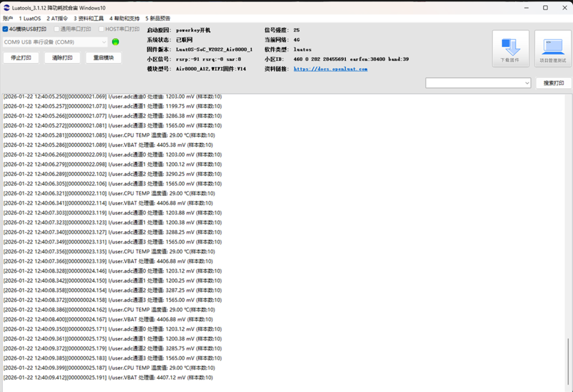Open the 账户 menu
Screen dimensions: 573x392
8,19
